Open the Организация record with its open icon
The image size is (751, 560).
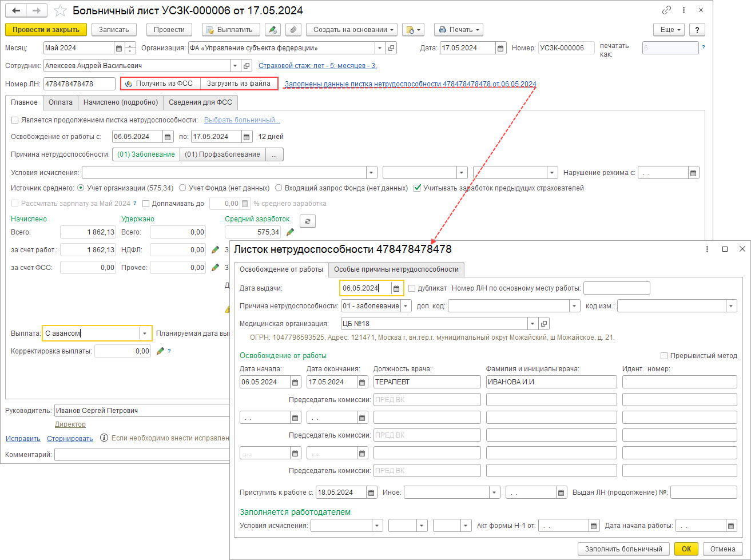point(391,48)
